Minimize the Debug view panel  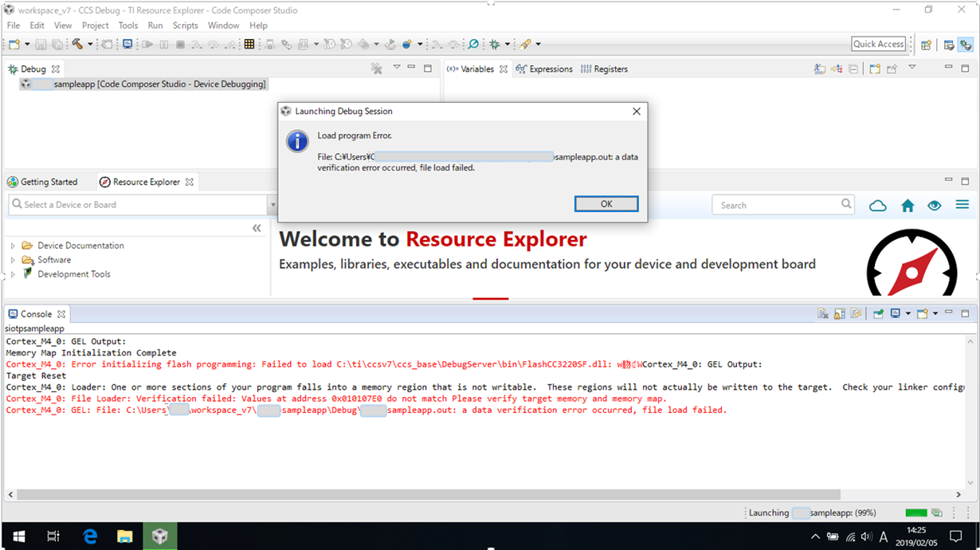click(x=411, y=68)
